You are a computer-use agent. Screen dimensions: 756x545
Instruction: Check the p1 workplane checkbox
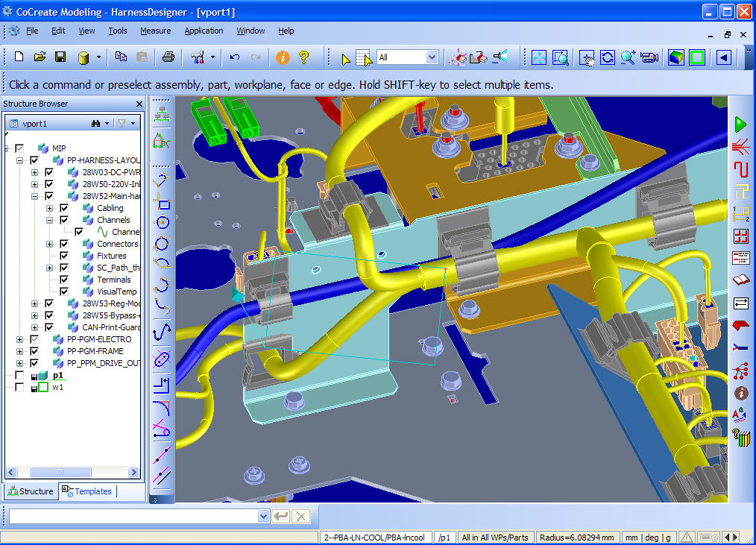(20, 375)
